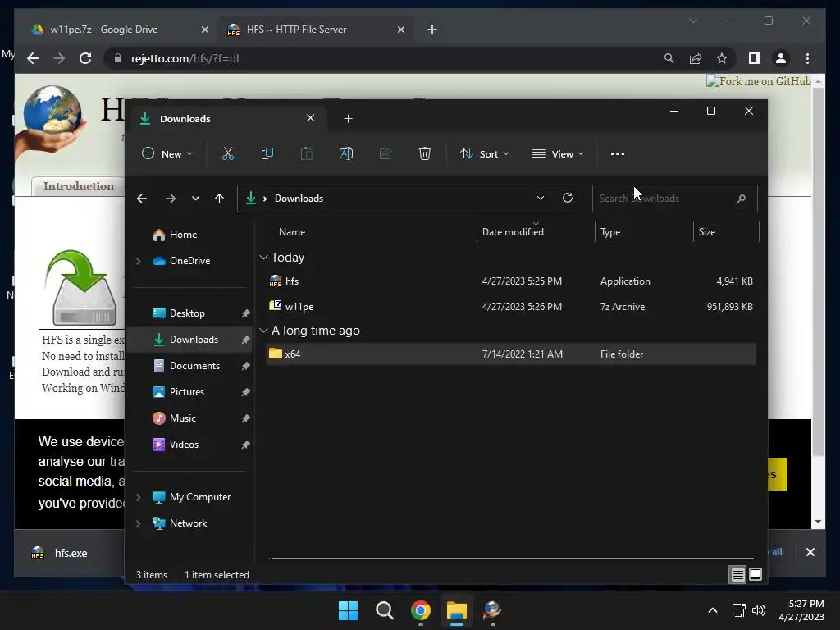Viewport: 840px width, 630px height.
Task: Toggle Chrome side panel icon
Action: click(x=755, y=58)
